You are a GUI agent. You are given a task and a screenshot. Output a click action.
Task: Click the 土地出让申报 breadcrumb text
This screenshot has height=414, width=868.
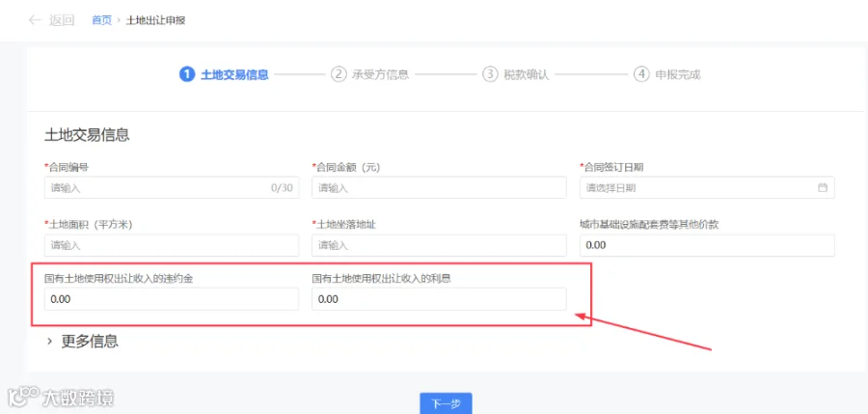(x=155, y=20)
